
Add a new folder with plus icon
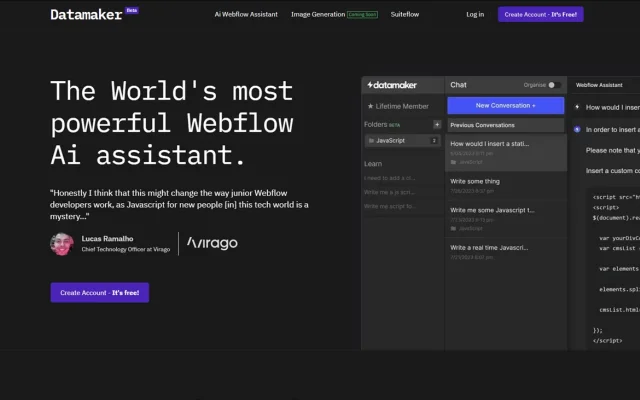[x=437, y=124]
